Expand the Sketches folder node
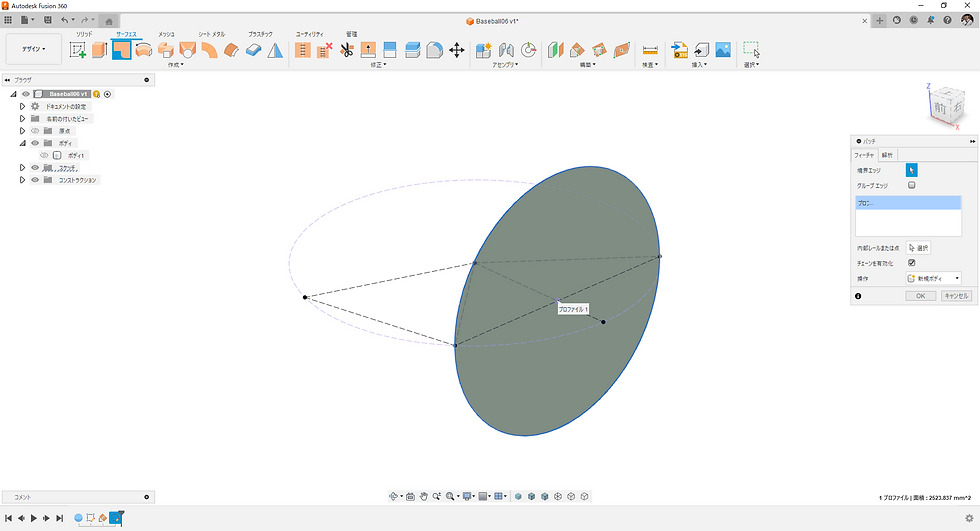The width and height of the screenshot is (980, 531). [x=22, y=167]
